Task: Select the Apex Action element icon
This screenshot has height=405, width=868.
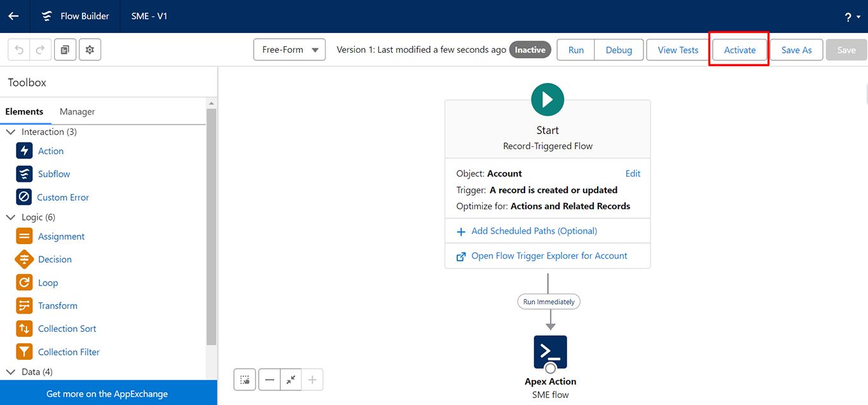Action: coord(550,352)
